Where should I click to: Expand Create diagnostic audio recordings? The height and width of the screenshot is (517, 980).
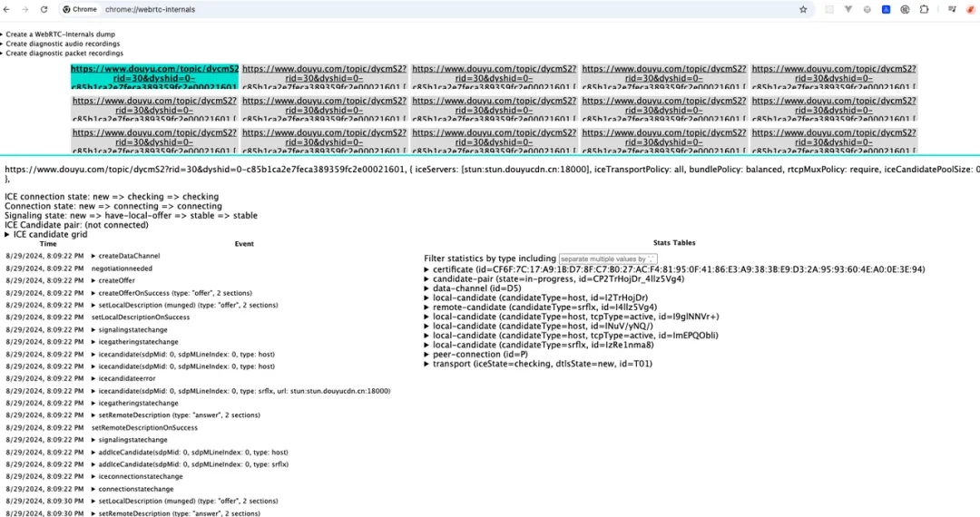[x=63, y=44]
